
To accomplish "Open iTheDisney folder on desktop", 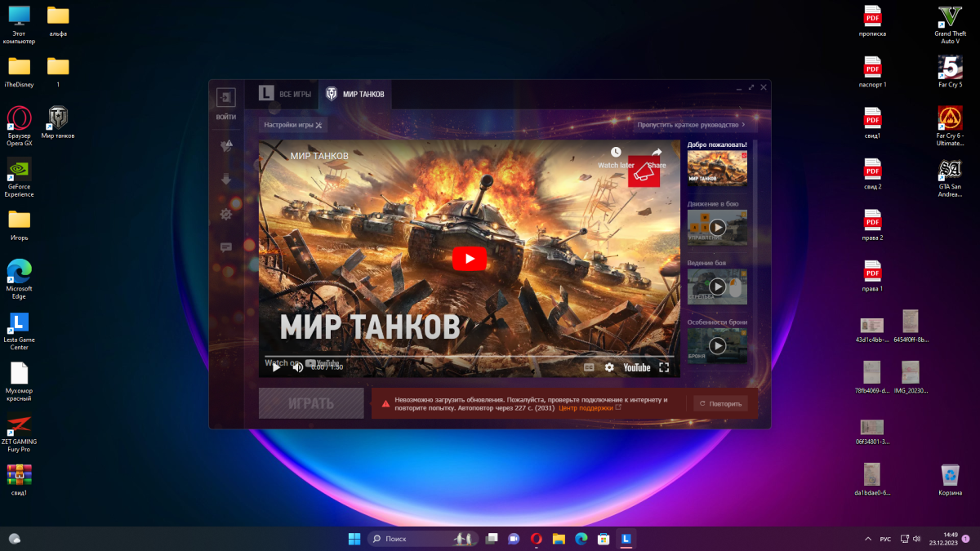I will point(19,72).
